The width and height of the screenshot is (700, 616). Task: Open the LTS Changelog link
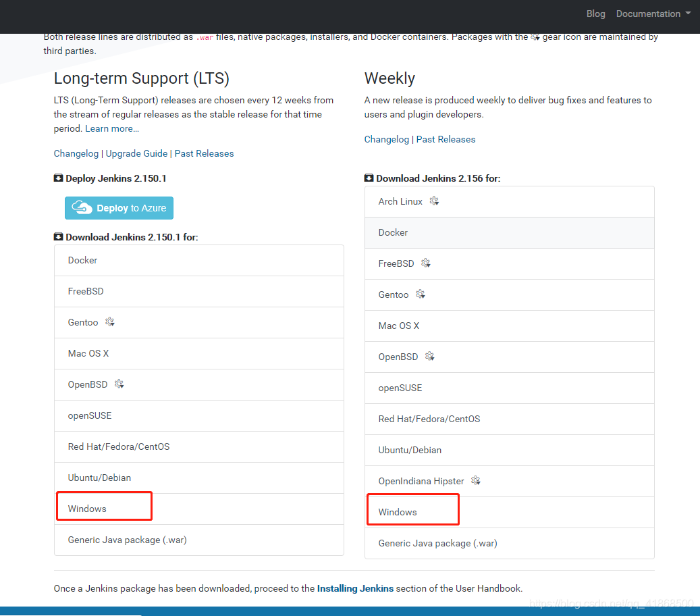pos(76,154)
